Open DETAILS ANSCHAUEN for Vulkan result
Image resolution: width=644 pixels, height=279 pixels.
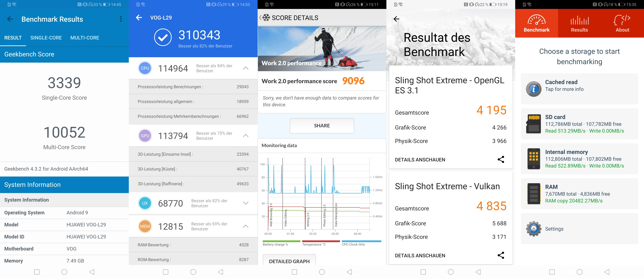[420, 256]
